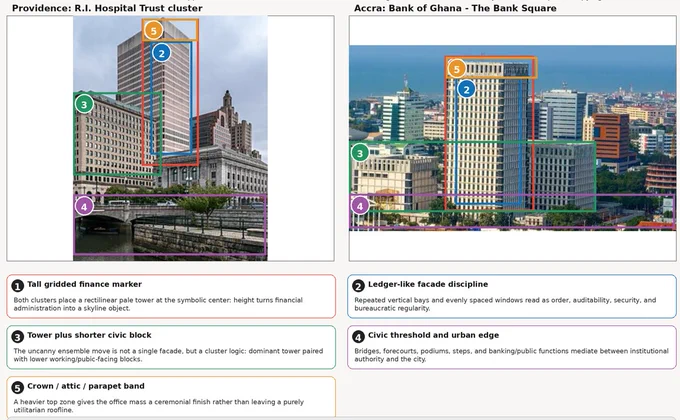The image size is (680, 420).
Task: Click the black number 5 legend badge
Action: tap(17, 387)
